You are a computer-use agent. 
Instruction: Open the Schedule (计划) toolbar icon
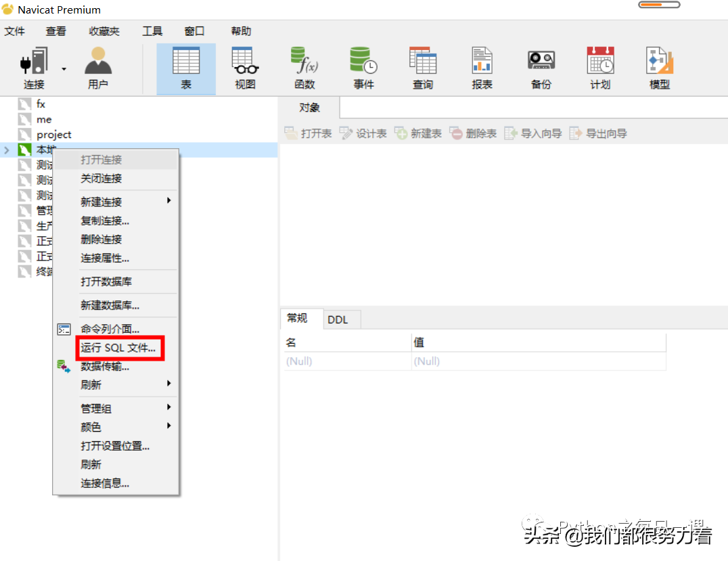(x=600, y=69)
